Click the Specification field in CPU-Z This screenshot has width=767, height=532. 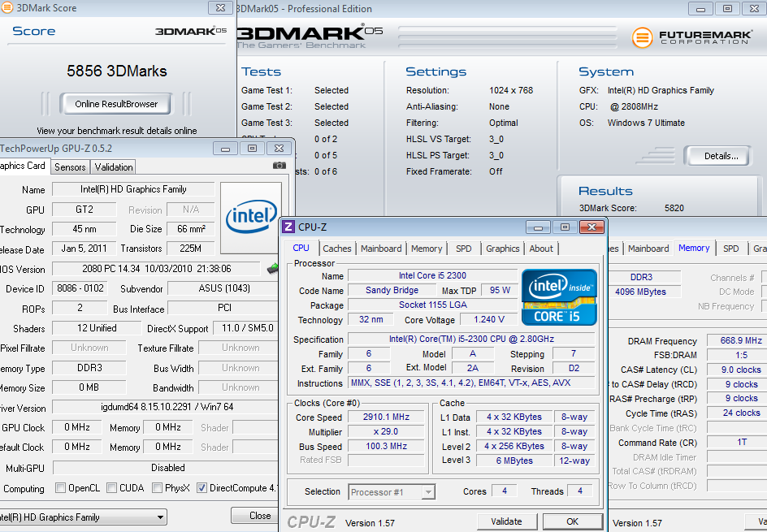click(471, 339)
